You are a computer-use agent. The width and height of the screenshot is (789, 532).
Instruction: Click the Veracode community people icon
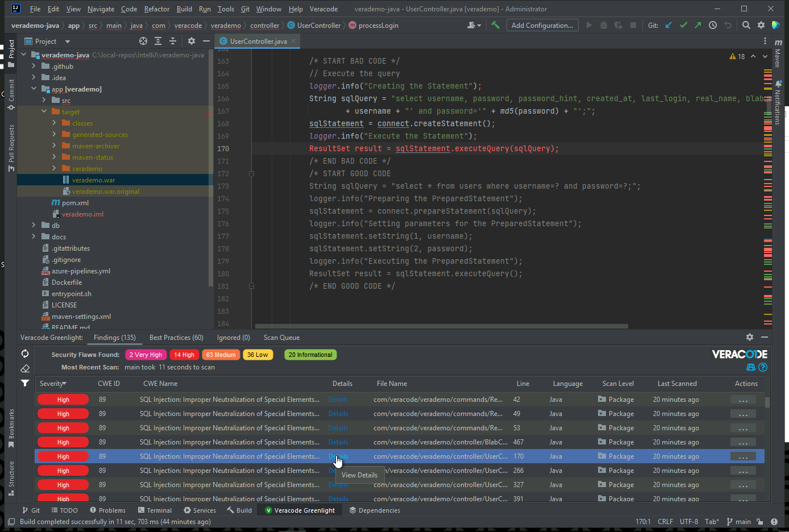click(751, 367)
